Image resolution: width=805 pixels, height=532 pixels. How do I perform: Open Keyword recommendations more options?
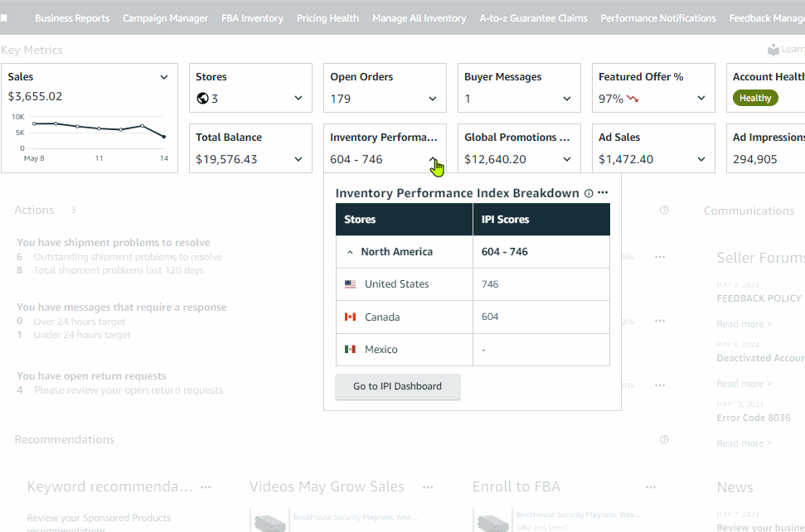pos(206,487)
